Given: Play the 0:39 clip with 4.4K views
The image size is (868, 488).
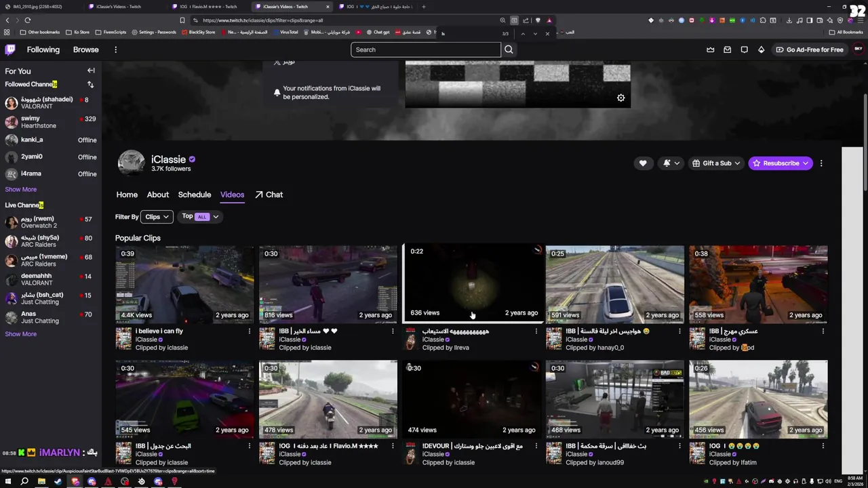Looking at the screenshot, I should (x=184, y=283).
